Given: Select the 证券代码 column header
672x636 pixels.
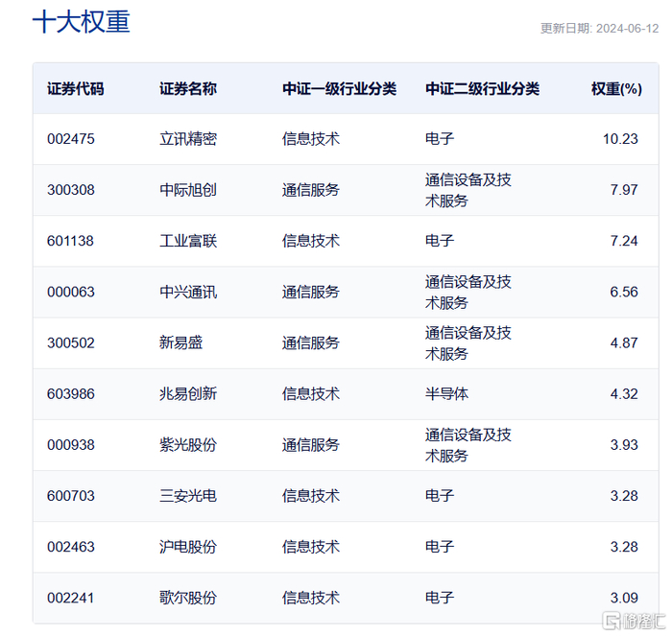Looking at the screenshot, I should [x=76, y=89].
